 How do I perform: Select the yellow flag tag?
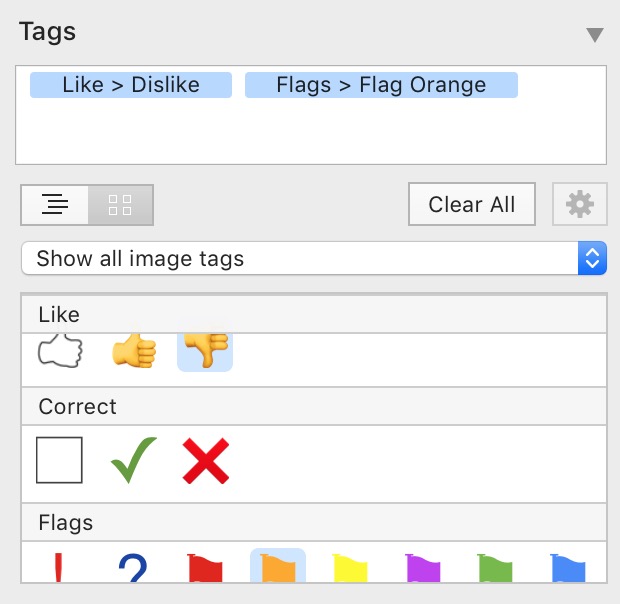350,568
